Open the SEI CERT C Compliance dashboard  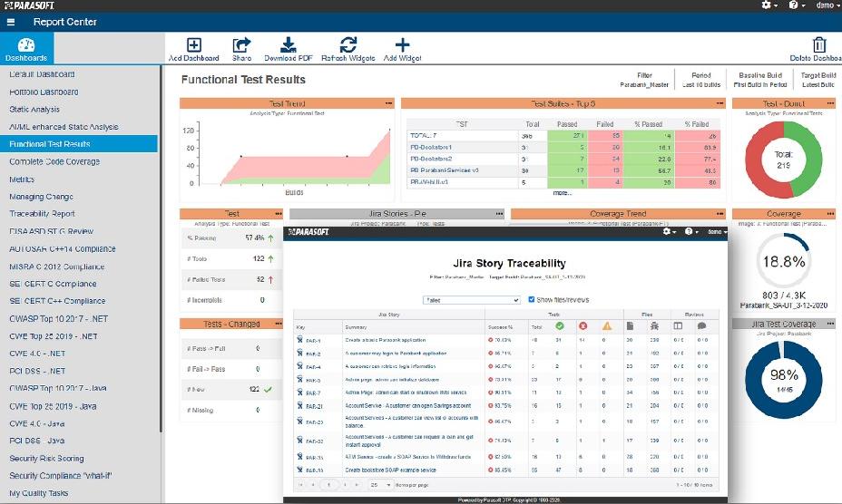click(53, 284)
